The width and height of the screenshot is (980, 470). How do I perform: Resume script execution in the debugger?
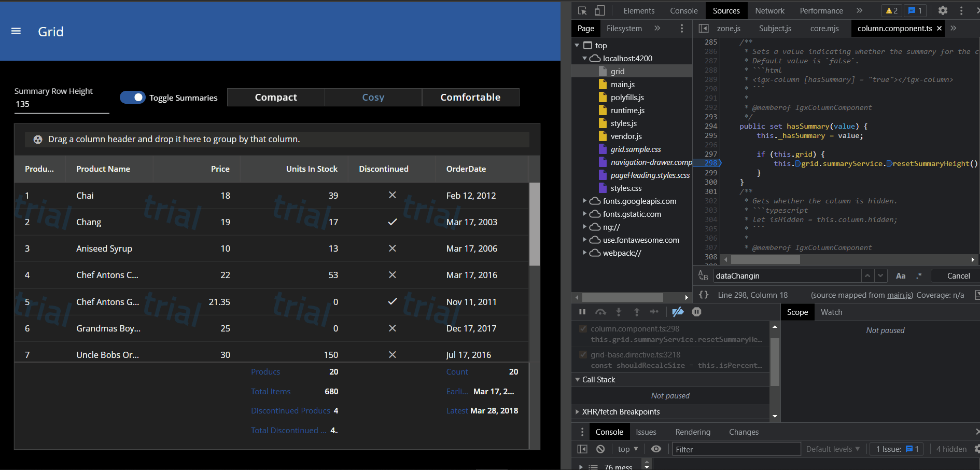click(582, 312)
